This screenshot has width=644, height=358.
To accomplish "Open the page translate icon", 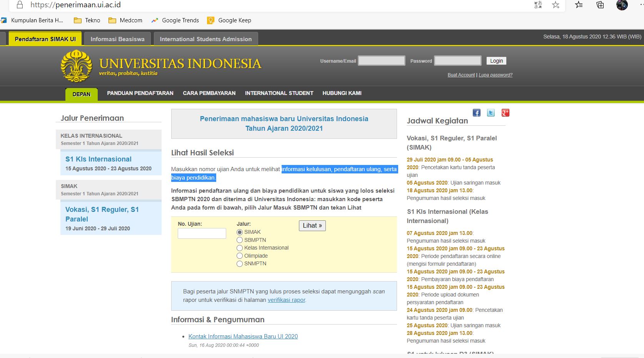I will click(x=538, y=5).
